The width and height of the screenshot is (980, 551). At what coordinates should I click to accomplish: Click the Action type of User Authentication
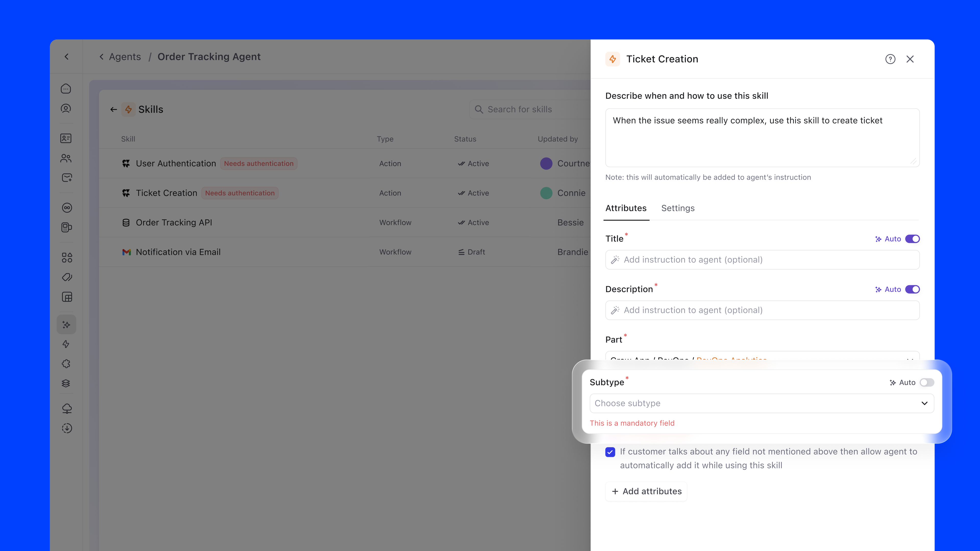point(390,164)
